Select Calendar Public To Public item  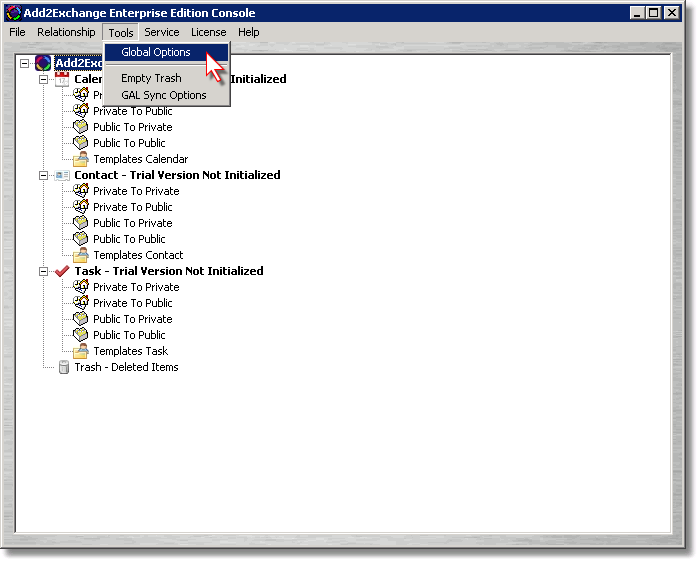129,143
